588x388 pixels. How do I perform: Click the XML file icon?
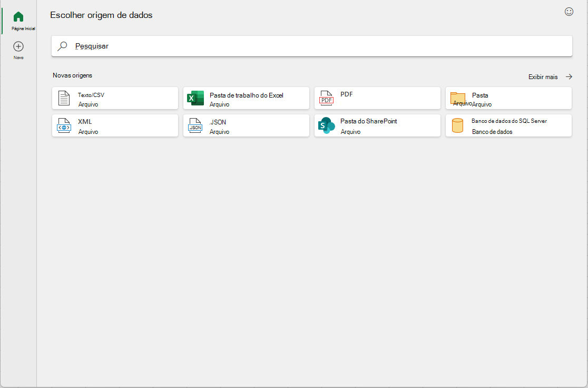click(x=64, y=125)
